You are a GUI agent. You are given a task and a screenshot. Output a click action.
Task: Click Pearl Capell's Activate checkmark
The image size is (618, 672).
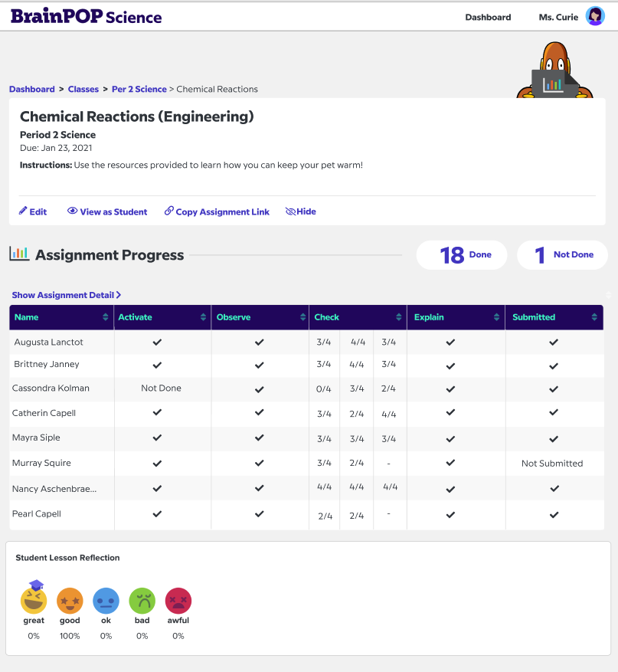pyautogui.click(x=157, y=513)
